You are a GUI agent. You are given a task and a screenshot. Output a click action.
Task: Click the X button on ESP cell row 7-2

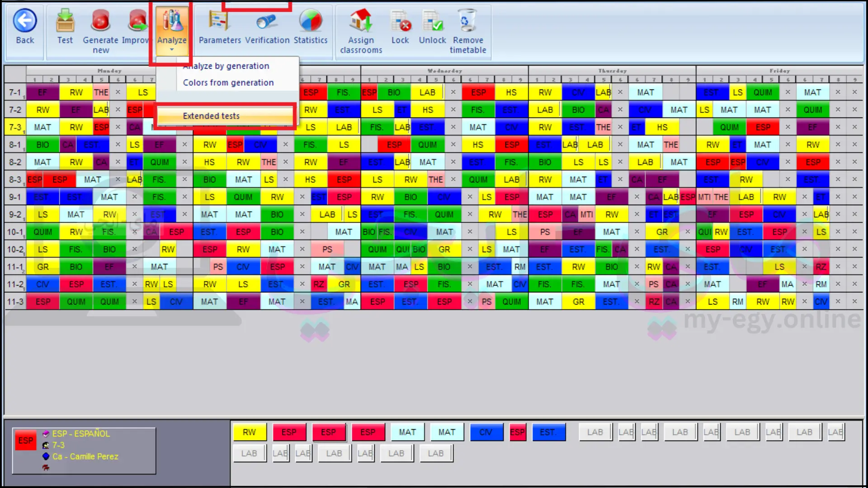point(118,110)
